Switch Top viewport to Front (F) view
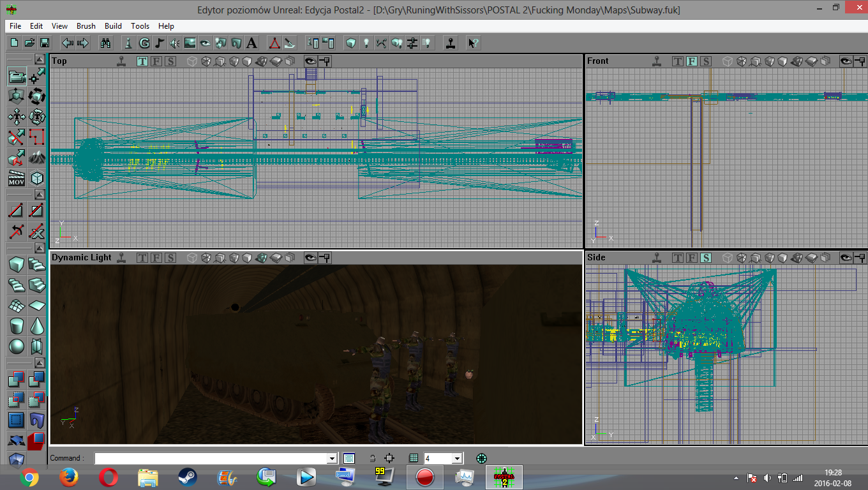This screenshot has width=868, height=490. click(x=156, y=61)
